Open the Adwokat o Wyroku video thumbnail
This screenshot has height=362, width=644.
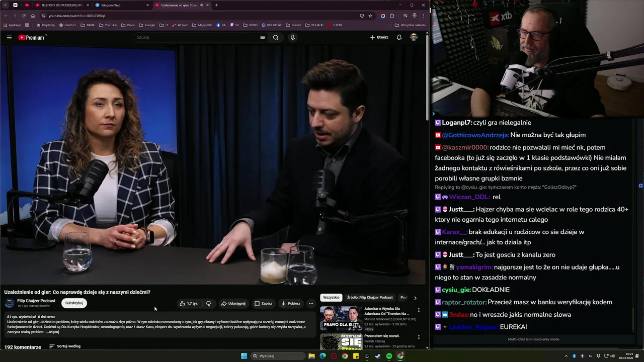(341, 317)
